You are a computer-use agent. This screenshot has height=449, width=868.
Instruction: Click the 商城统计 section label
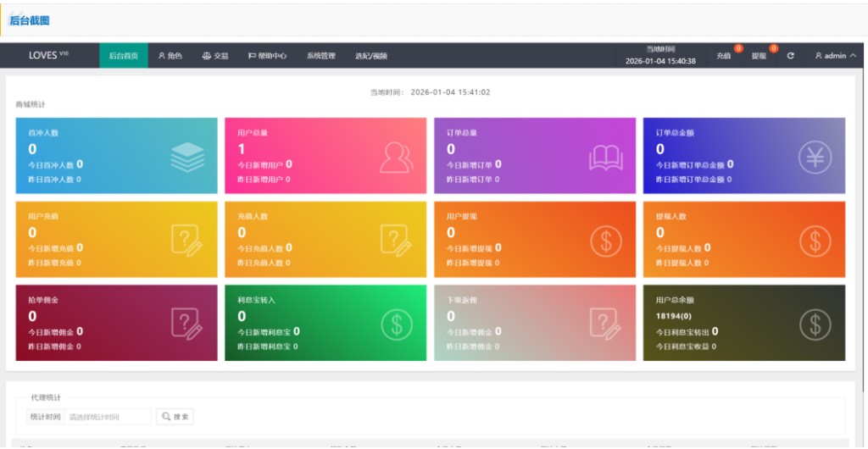click(31, 104)
